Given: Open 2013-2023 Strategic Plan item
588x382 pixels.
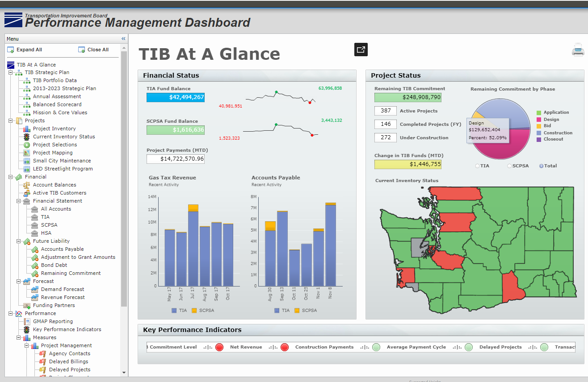Looking at the screenshot, I should (64, 88).
